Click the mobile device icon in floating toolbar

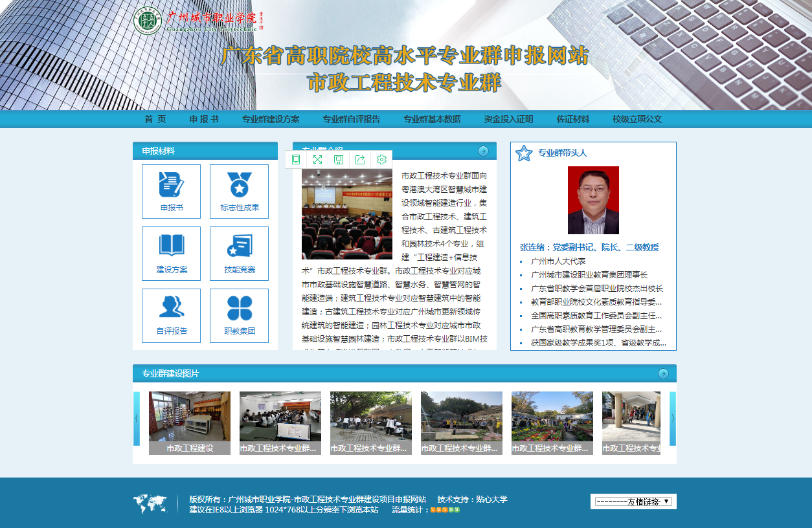(296, 160)
